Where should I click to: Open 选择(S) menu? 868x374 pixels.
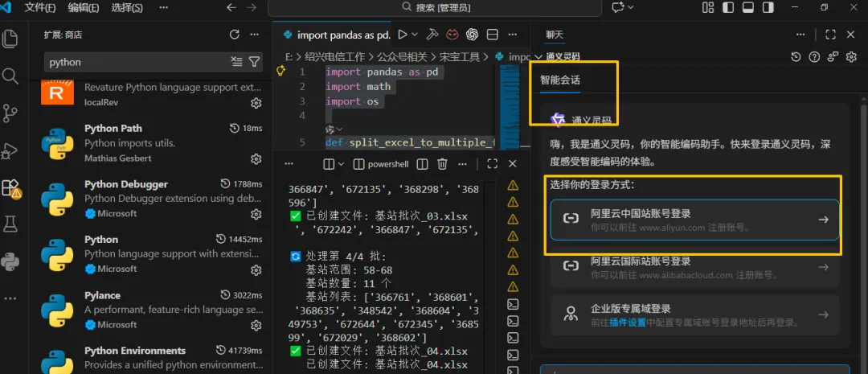pos(127,7)
